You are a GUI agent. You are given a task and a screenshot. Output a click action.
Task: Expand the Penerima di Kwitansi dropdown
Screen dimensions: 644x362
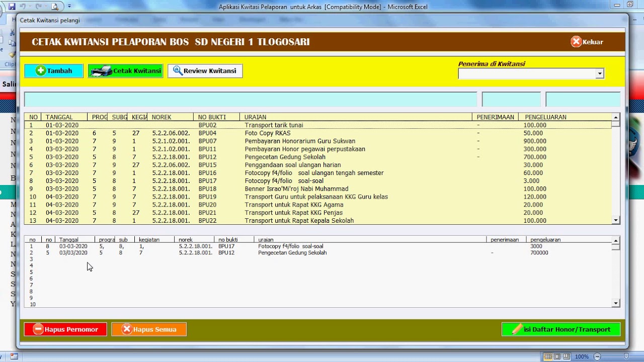coord(600,74)
